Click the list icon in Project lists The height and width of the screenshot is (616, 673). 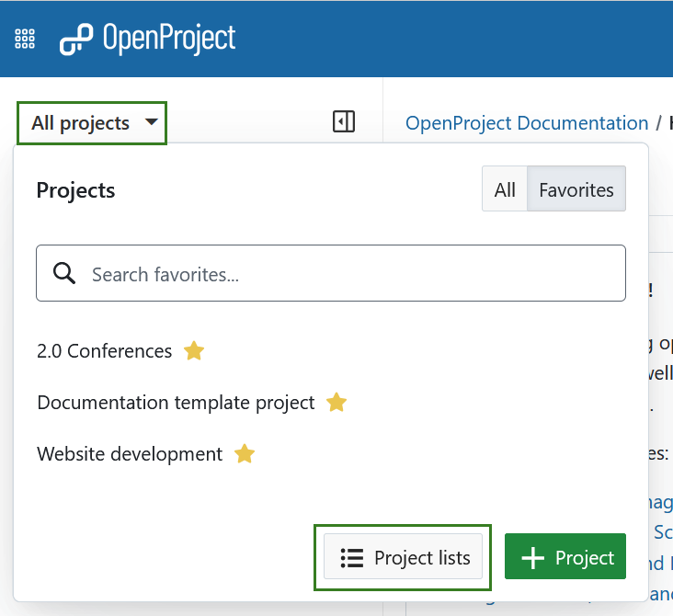click(351, 557)
